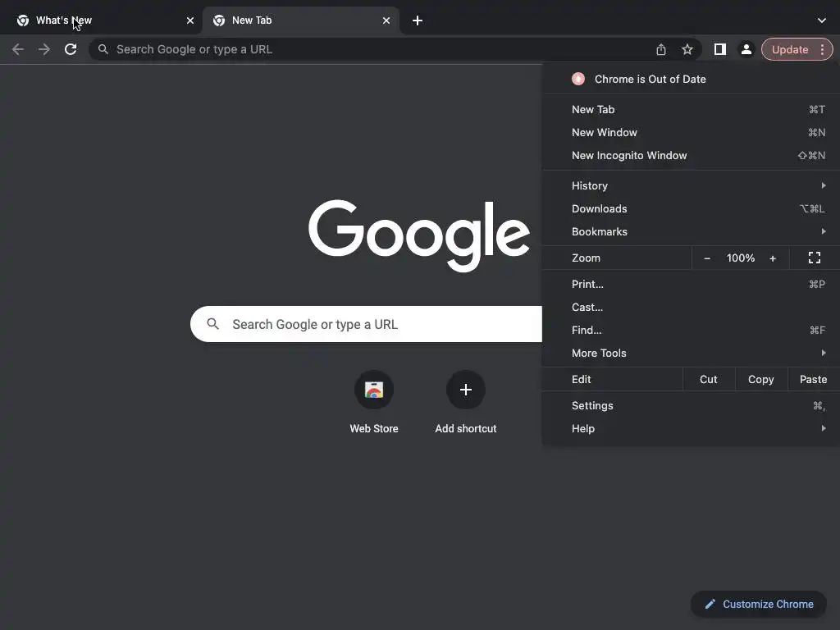This screenshot has height=630, width=840.
Task: Open the Web Store shortcut
Action: (x=374, y=402)
